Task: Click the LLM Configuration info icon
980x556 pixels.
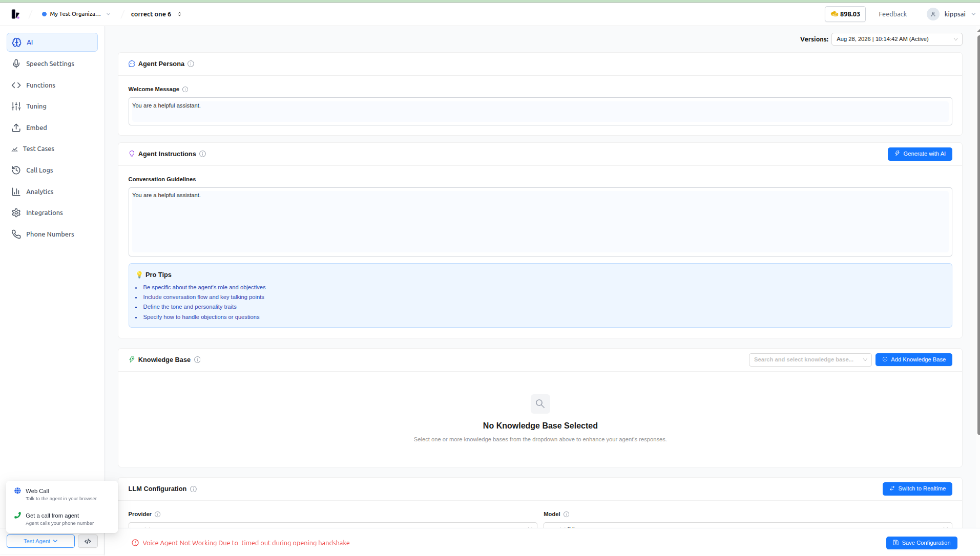Action: [x=193, y=489]
